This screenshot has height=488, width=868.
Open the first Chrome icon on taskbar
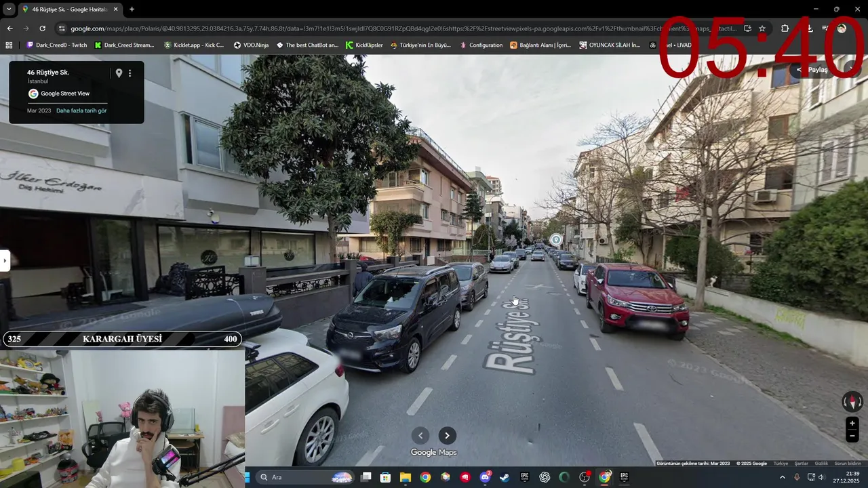point(425,477)
